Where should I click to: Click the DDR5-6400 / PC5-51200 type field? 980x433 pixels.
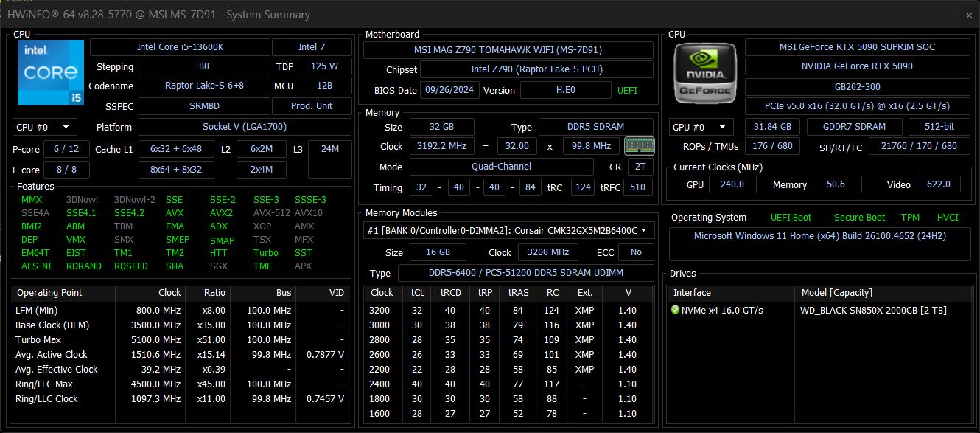coord(526,273)
